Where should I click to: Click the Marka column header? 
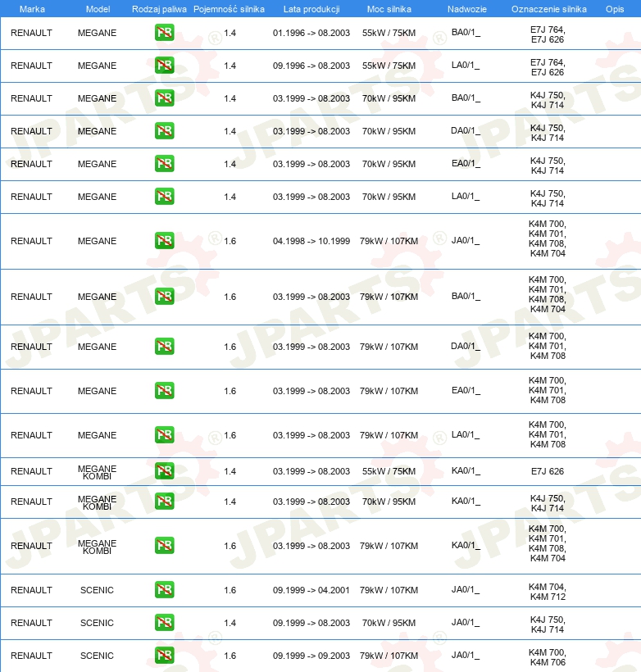click(32, 9)
